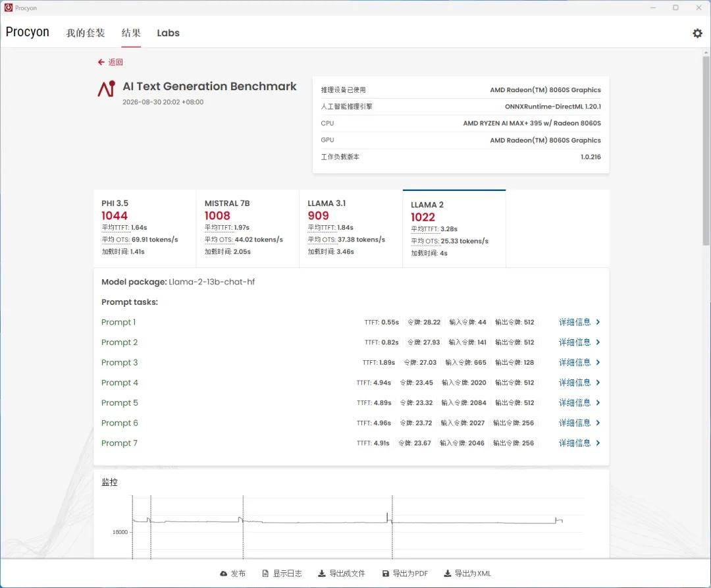Expand Prompt 4 details chevron

598,383
